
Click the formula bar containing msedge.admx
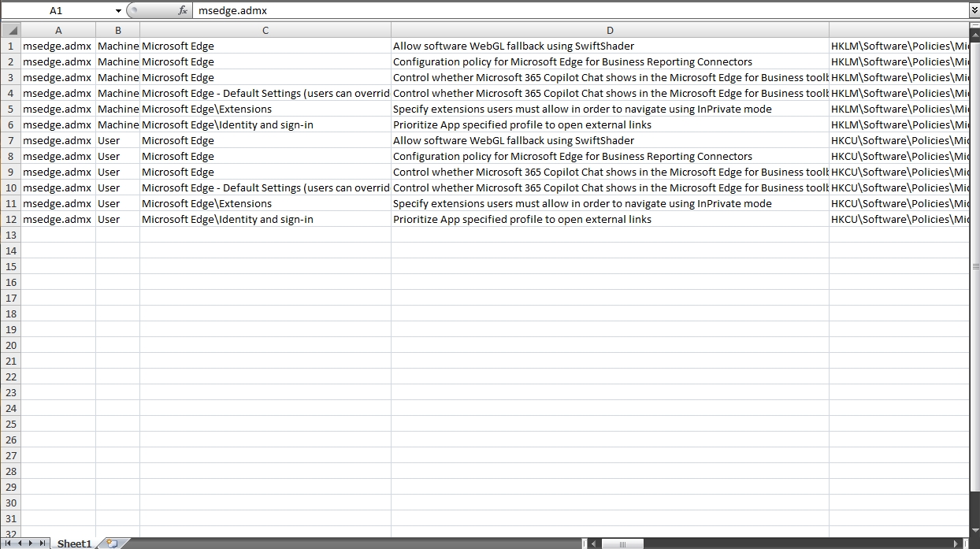[x=581, y=11]
